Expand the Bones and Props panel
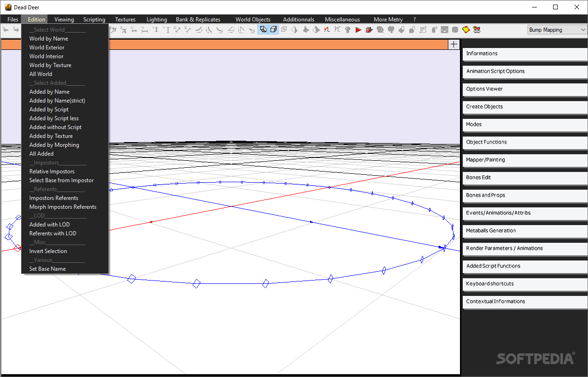588x377 pixels. 525,195
